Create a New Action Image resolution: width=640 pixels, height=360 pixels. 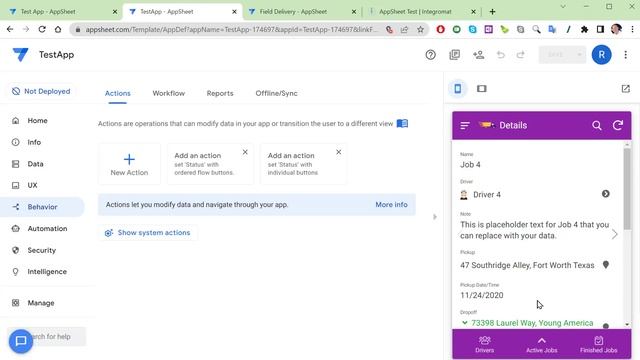pyautogui.click(x=129, y=164)
